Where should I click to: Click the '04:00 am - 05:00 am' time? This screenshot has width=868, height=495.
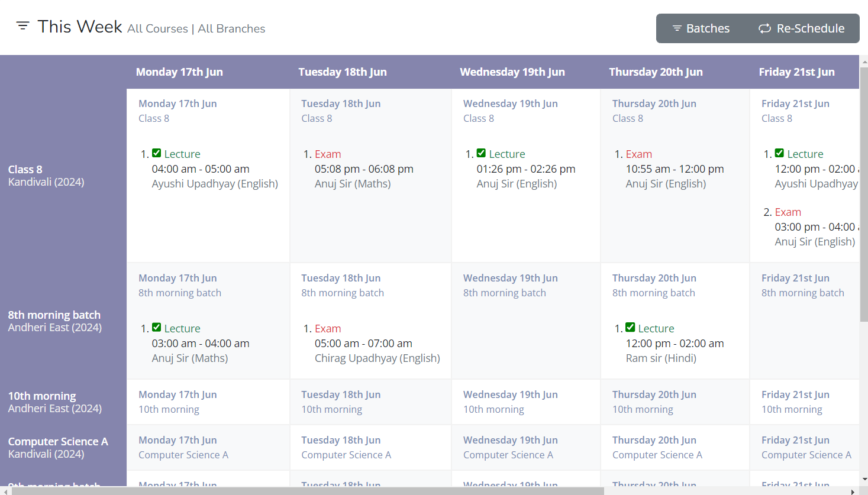201,169
